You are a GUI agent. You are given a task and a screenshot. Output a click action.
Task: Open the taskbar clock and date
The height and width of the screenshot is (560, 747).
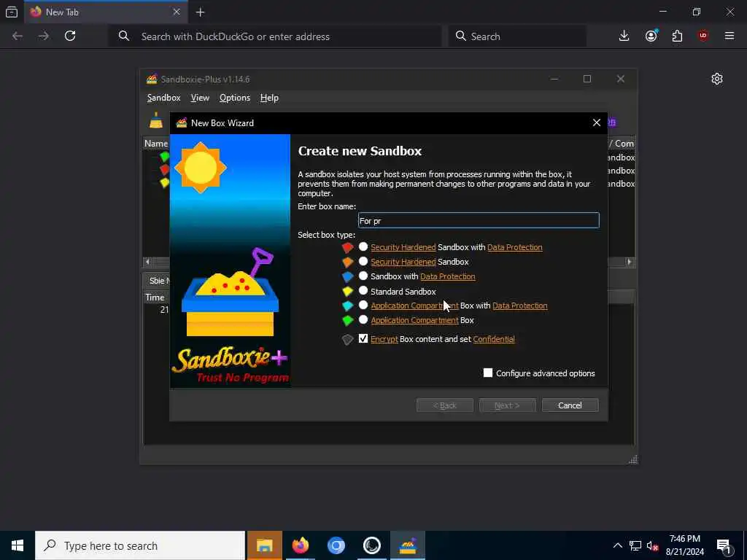(x=684, y=545)
